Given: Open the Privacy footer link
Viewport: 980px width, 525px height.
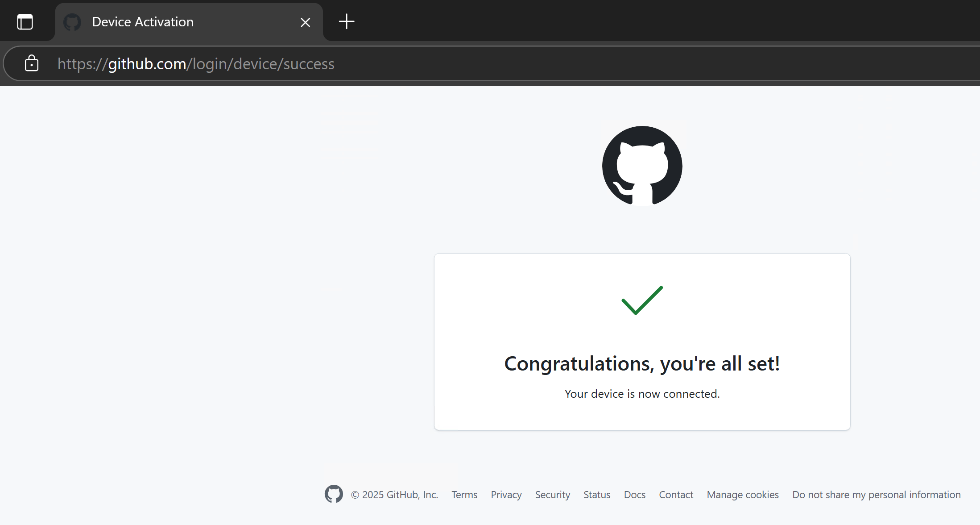Looking at the screenshot, I should (x=506, y=495).
